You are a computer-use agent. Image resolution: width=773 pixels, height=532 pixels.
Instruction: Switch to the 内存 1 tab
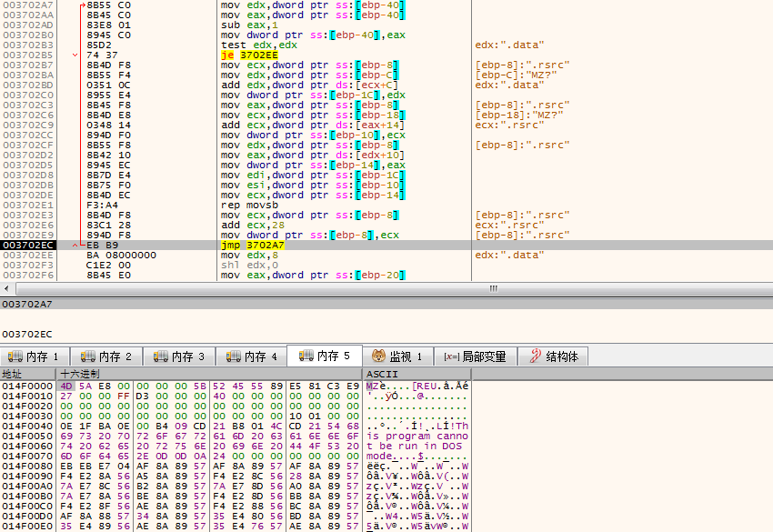point(35,356)
